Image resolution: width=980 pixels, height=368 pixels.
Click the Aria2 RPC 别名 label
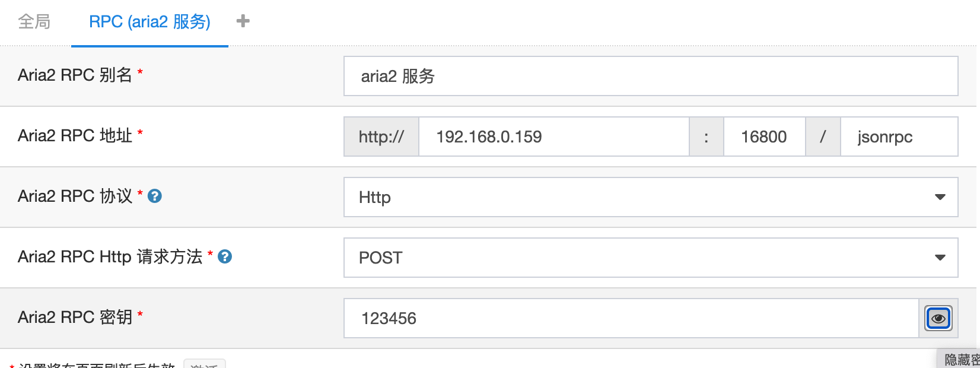pos(75,75)
